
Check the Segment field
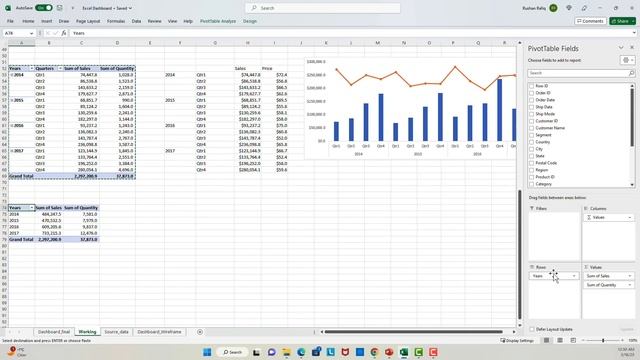click(531, 135)
